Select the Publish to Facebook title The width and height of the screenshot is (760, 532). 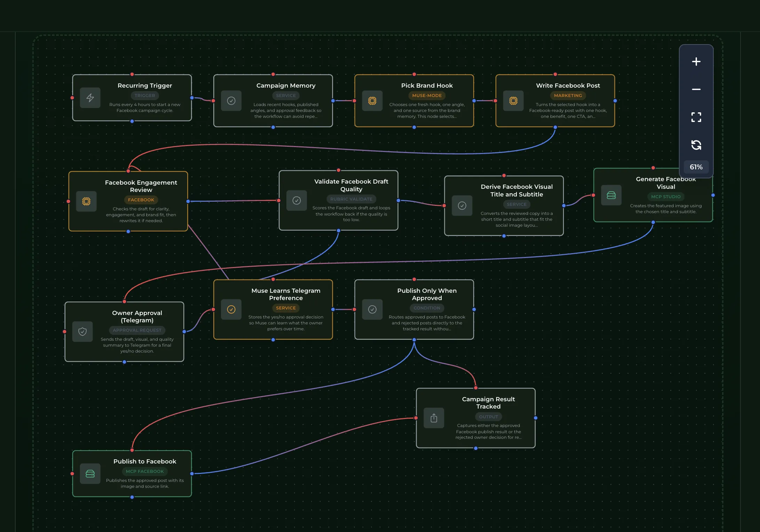point(145,461)
